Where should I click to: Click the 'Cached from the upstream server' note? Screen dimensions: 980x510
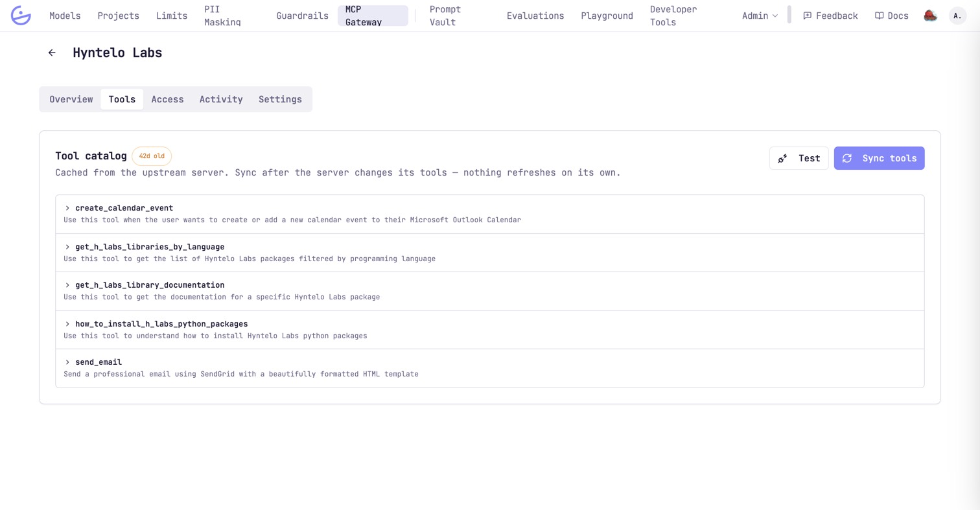pyautogui.click(x=338, y=173)
